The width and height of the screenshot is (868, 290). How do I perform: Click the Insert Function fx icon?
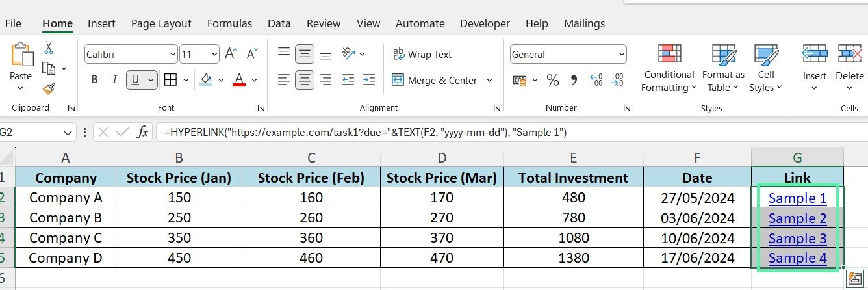tap(142, 132)
